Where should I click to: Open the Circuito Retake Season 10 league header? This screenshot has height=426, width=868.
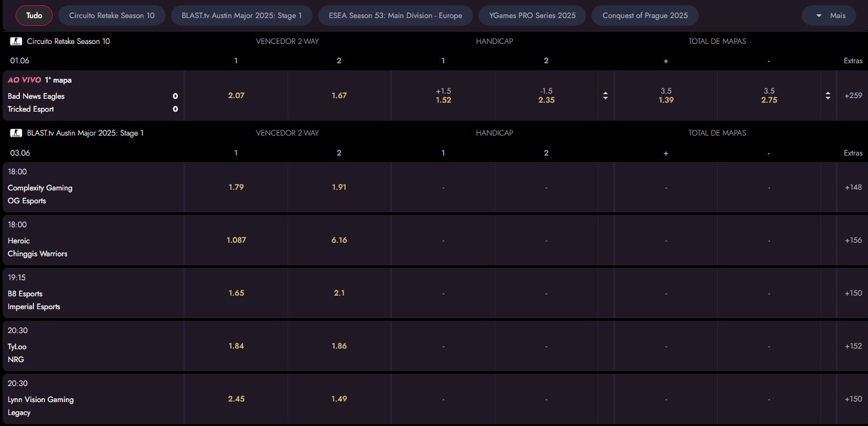click(x=68, y=41)
